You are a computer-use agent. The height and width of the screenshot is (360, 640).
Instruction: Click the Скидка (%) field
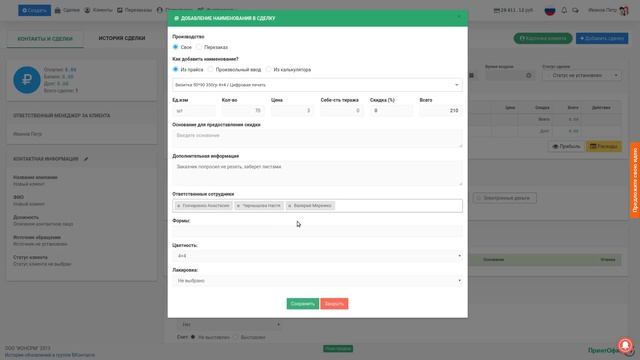[391, 111]
